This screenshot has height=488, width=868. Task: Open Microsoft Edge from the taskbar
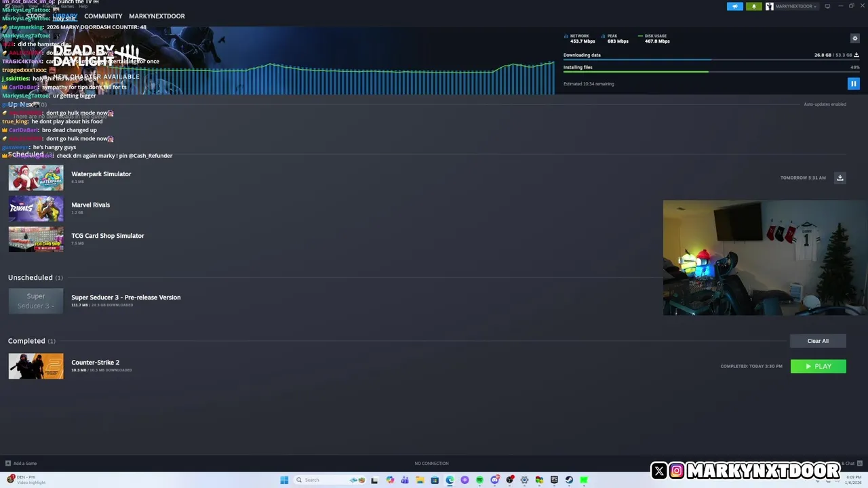450,480
